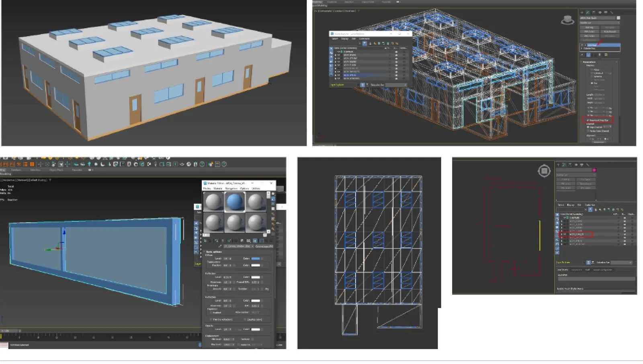
Task: Open Navigation menu in Material Editor
Action: [231, 188]
